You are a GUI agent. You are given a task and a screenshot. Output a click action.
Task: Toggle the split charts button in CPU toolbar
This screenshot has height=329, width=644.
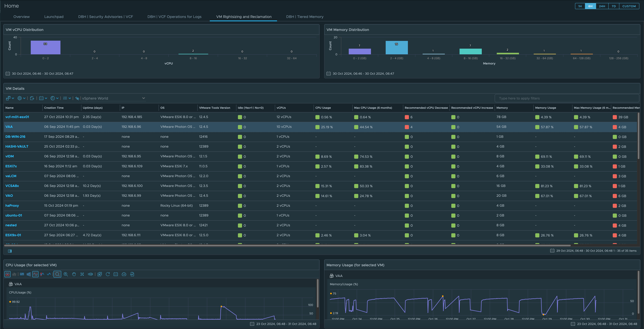point(7,274)
